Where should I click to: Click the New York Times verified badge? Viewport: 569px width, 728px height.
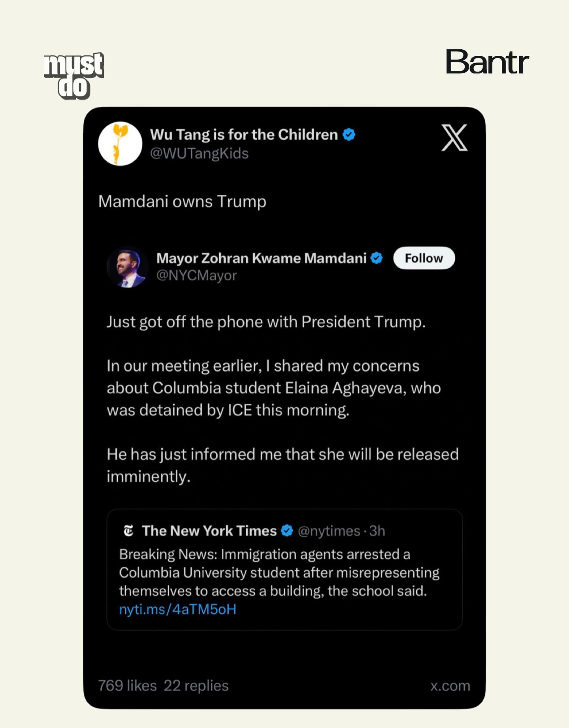click(x=287, y=530)
